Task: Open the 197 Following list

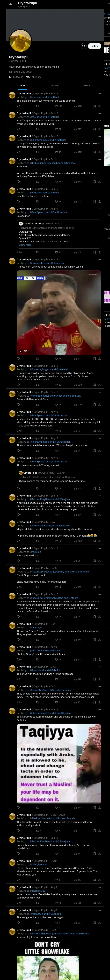Action: [16, 77]
